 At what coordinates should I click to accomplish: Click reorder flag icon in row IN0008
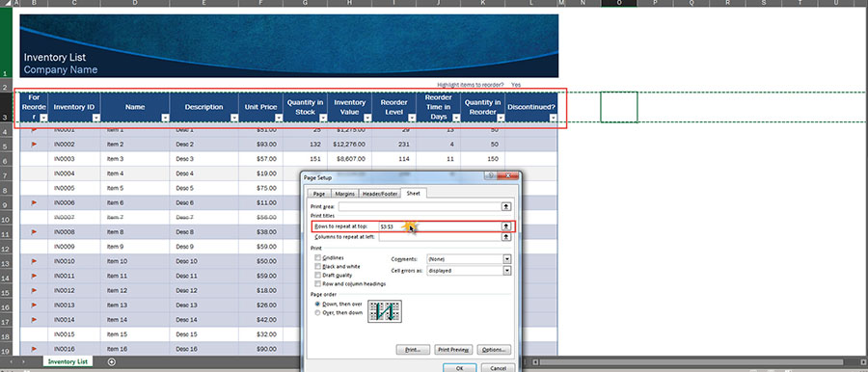click(x=34, y=232)
